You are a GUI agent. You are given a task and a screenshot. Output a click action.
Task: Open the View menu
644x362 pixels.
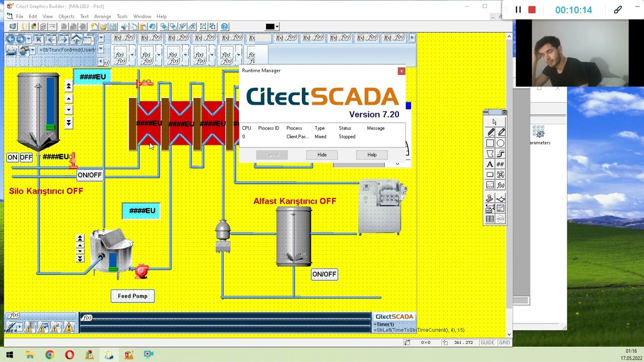point(47,17)
